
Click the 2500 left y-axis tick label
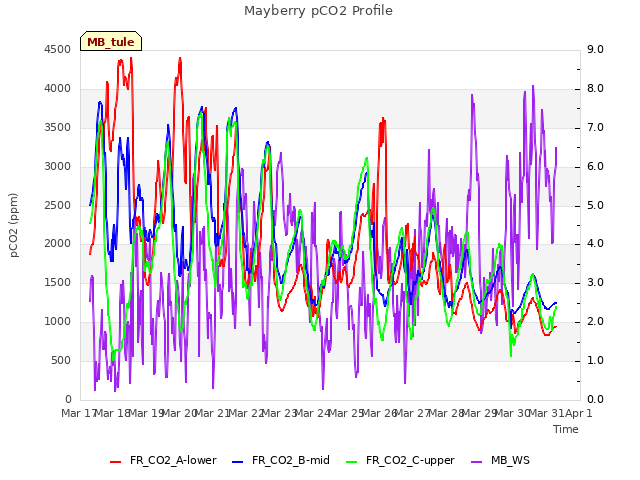coord(58,205)
